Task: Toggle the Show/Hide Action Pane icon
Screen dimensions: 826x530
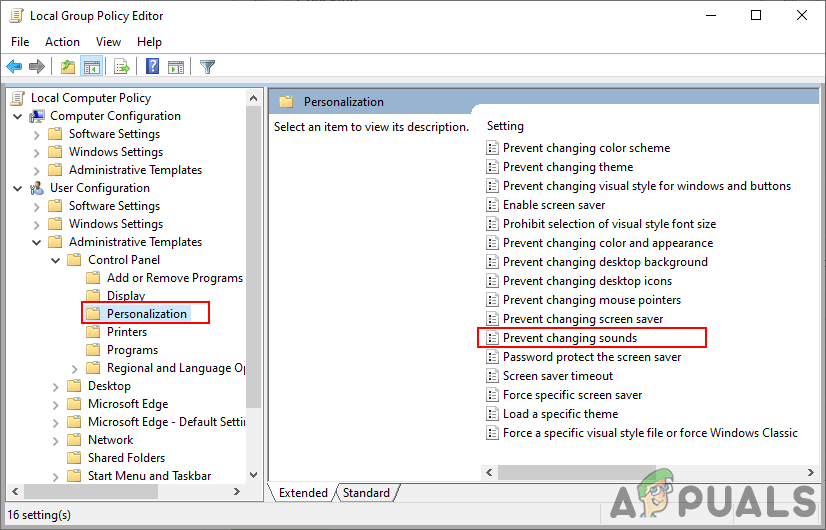Action: tap(176, 66)
